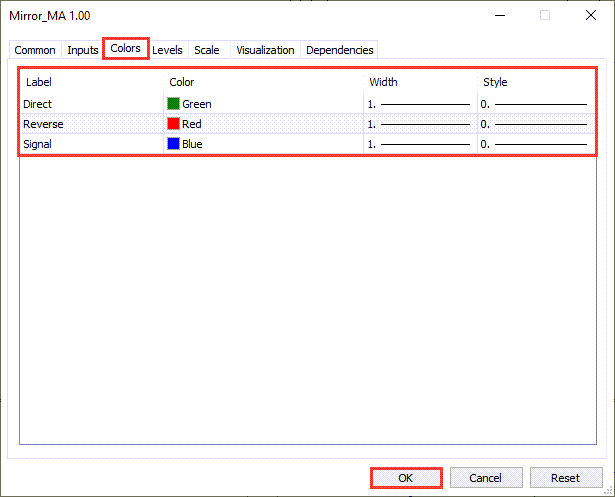Click the Cancel button
This screenshot has height=497, width=615.
(485, 478)
